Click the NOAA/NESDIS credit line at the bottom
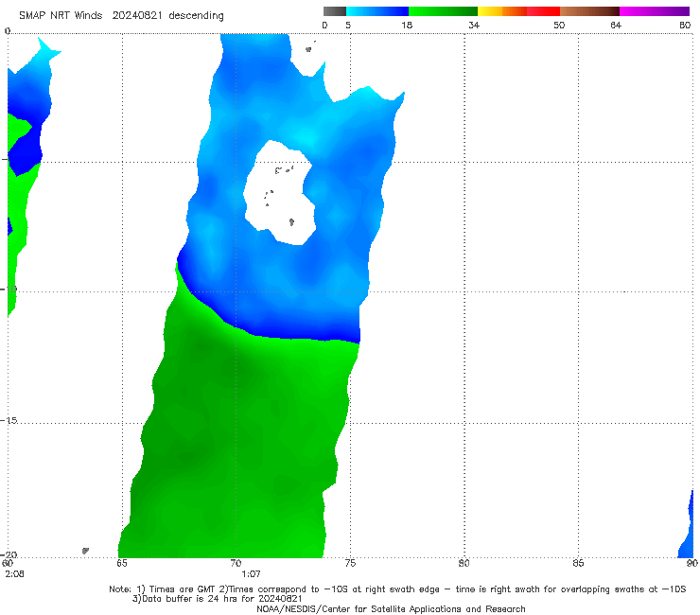Image resolution: width=700 pixels, height=615 pixels. [x=391, y=608]
